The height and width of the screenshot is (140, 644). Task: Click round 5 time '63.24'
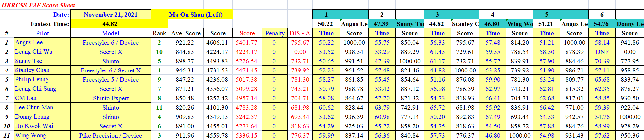(547, 79)
